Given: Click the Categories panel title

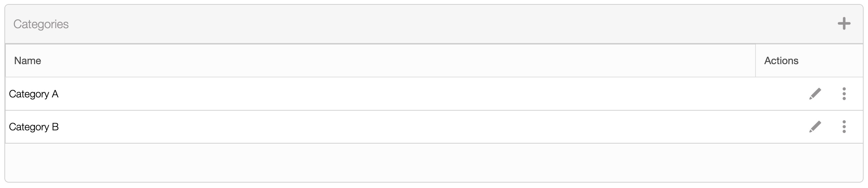Looking at the screenshot, I should [x=41, y=24].
